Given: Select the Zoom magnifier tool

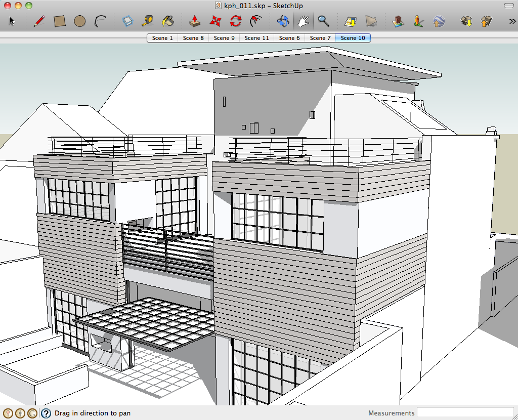Looking at the screenshot, I should (323, 21).
